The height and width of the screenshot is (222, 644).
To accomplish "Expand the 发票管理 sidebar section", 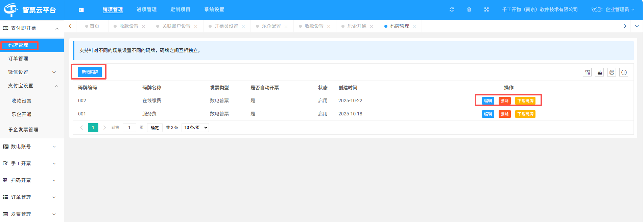I will pos(32,214).
